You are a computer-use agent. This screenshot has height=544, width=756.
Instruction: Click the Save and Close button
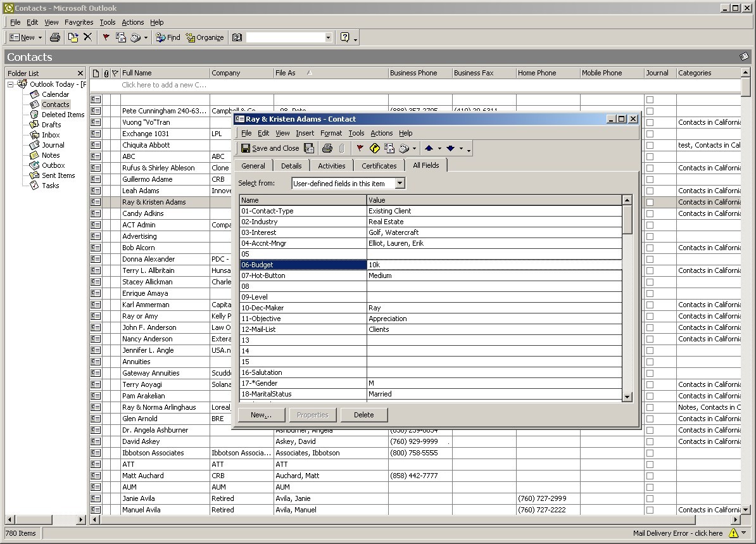[270, 148]
